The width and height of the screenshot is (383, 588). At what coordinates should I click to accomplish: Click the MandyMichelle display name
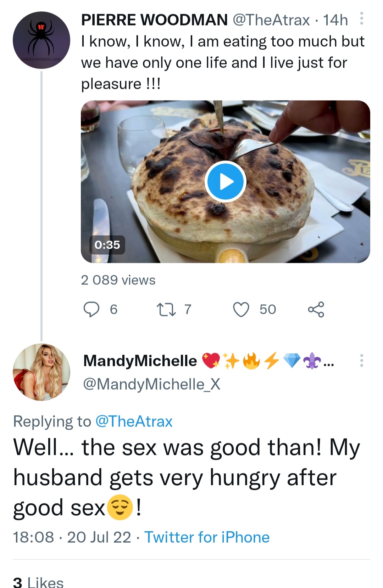coord(140,361)
